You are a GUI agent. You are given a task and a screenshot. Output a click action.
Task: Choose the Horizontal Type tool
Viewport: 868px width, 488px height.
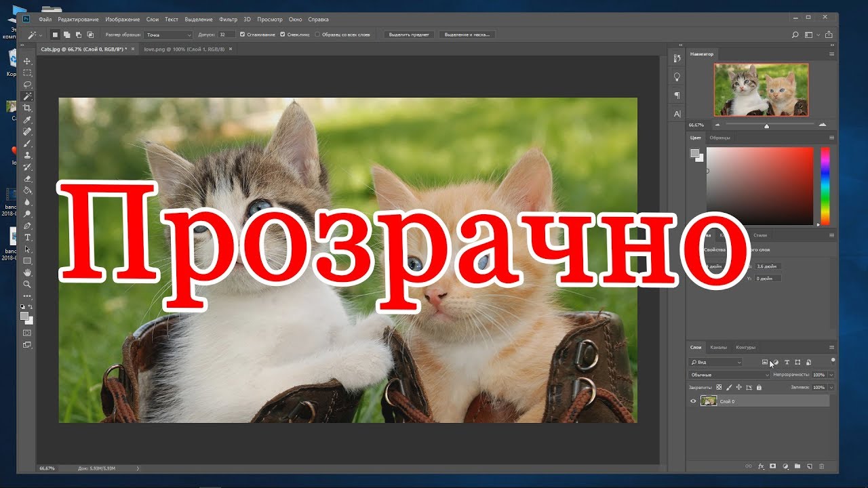28,237
